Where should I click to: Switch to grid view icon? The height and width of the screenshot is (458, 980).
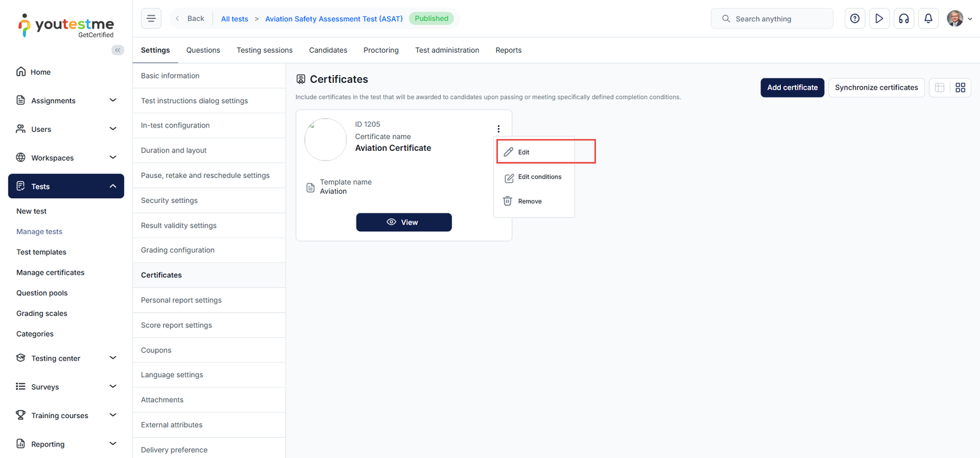(x=960, y=88)
